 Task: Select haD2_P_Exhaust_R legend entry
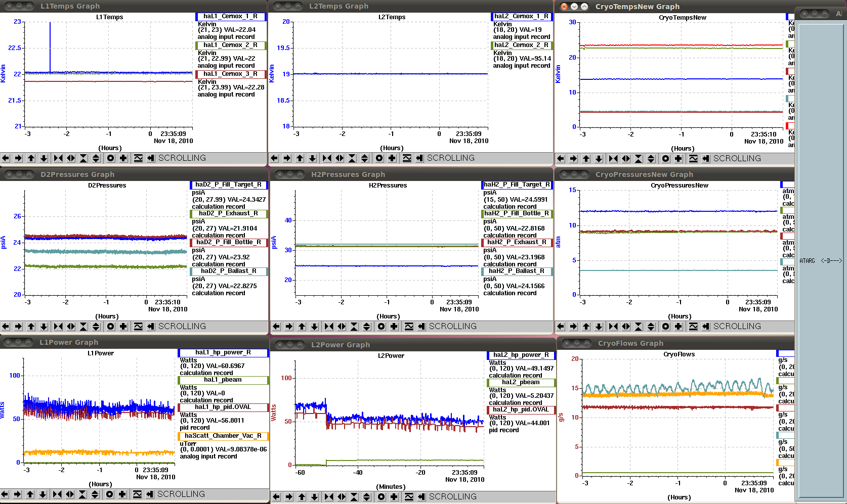(229, 213)
